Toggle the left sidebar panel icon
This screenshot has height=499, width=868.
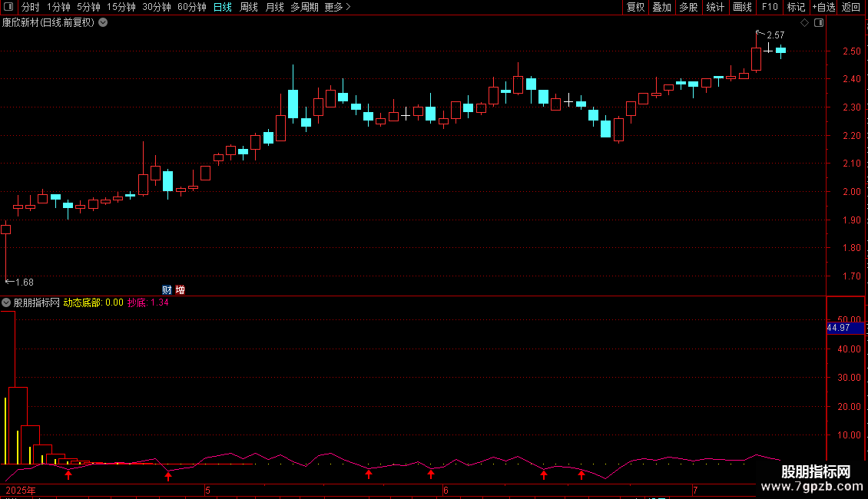tap(8, 7)
